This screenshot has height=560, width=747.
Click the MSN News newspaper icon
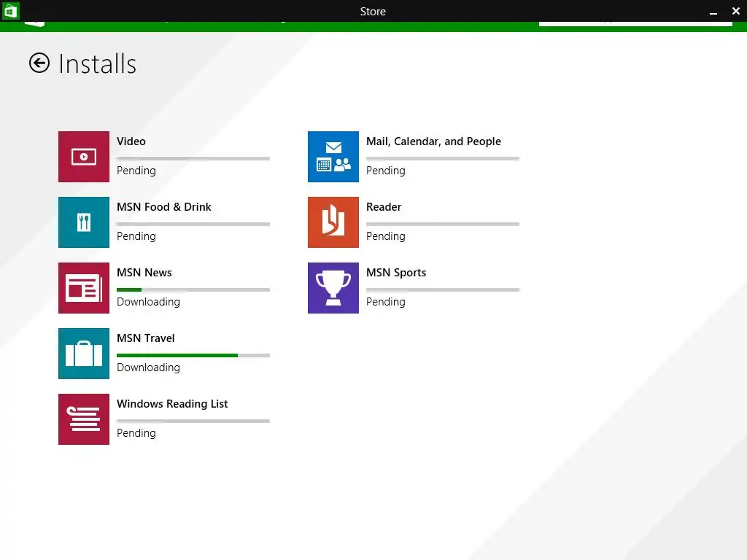[x=84, y=288]
